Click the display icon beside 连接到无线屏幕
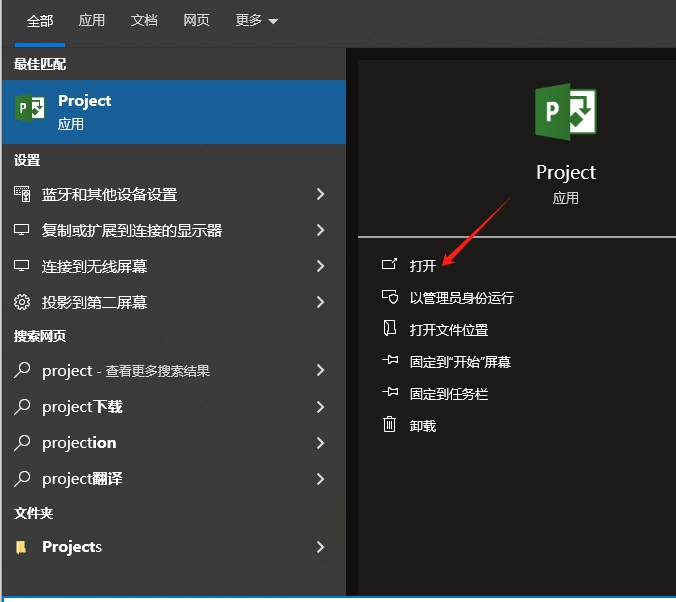 tap(22, 266)
